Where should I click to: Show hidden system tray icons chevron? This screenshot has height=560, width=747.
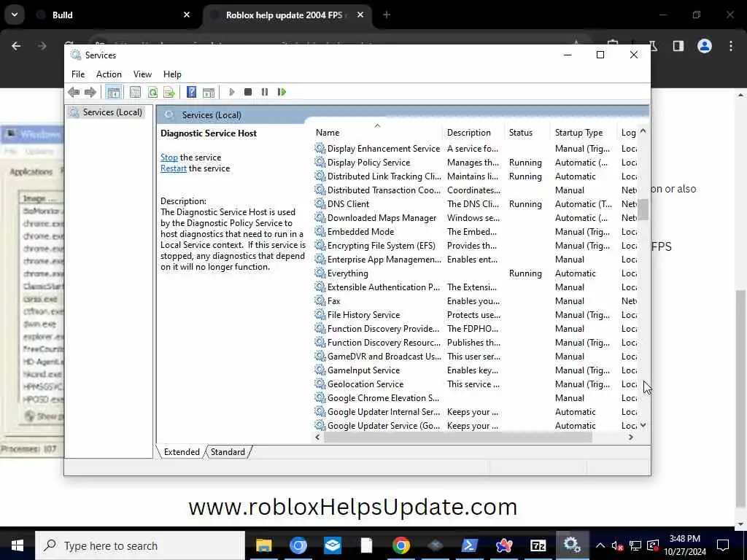click(600, 545)
